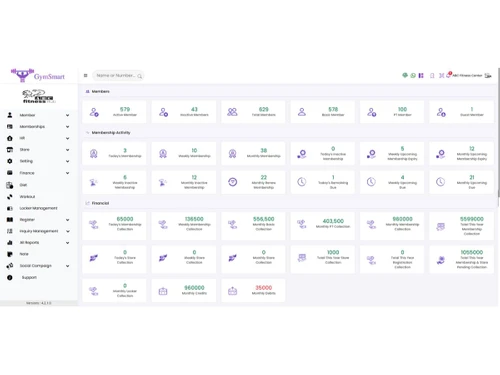
Task: Click the Monthly Renew Membership icon
Action: 233,182
